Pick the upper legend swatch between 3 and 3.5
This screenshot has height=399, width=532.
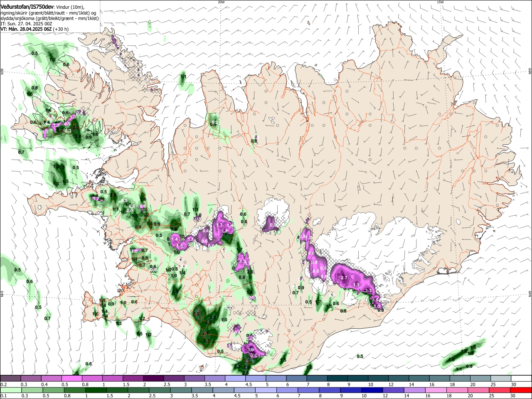coord(194,379)
